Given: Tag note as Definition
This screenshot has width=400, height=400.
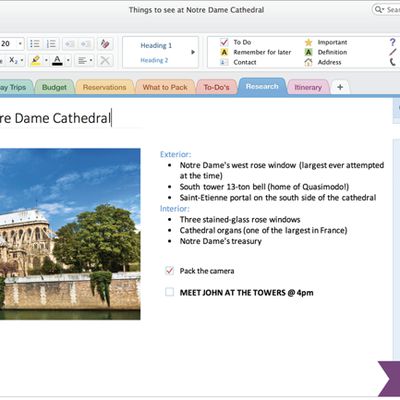Looking at the screenshot, I should (x=332, y=52).
